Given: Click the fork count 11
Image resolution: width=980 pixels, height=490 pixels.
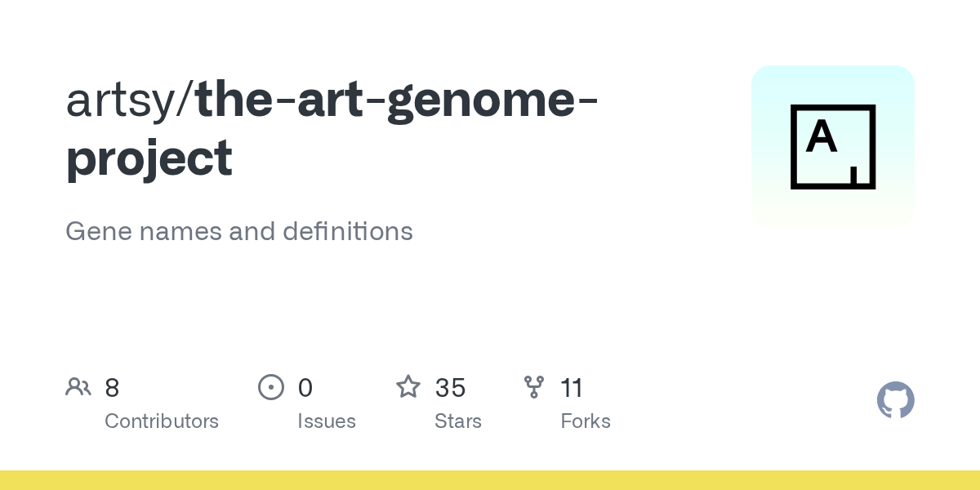Looking at the screenshot, I should [572, 388].
